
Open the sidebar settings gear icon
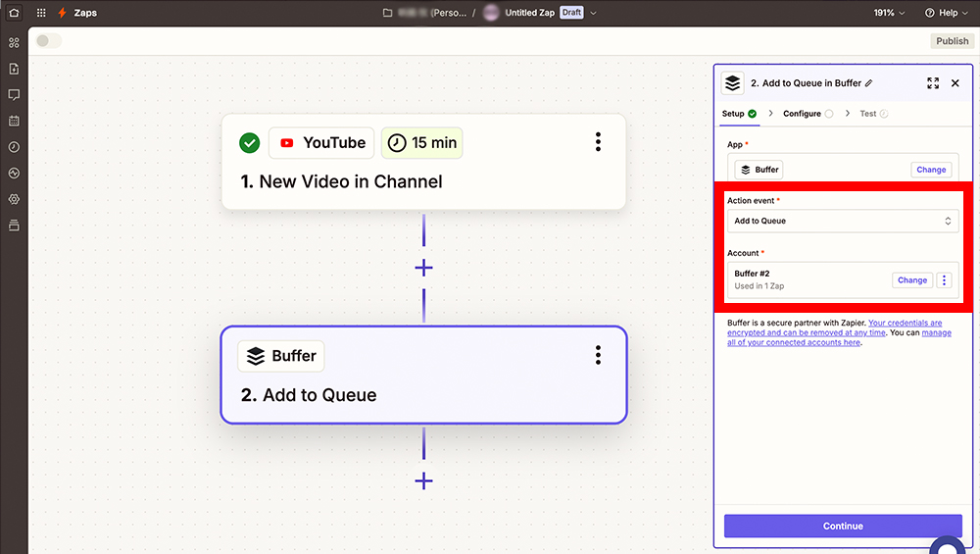[x=14, y=199]
